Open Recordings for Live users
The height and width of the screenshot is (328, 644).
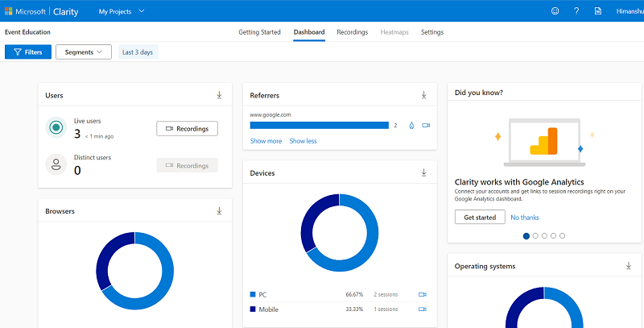tap(188, 129)
